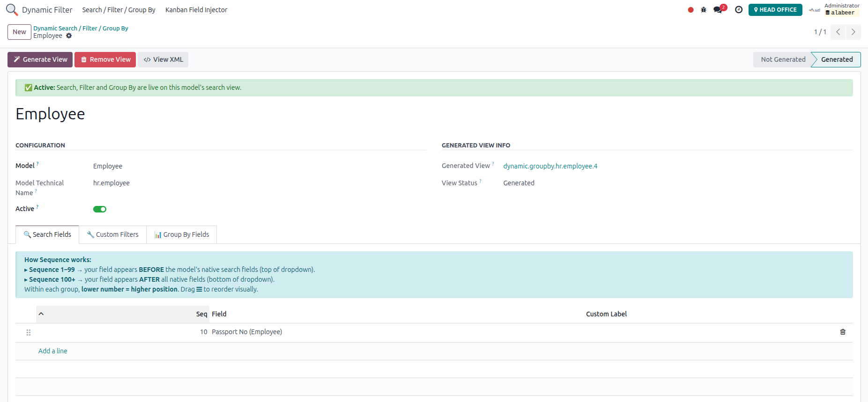Click the Model field value Employee
This screenshot has height=402, width=868.
(x=108, y=166)
